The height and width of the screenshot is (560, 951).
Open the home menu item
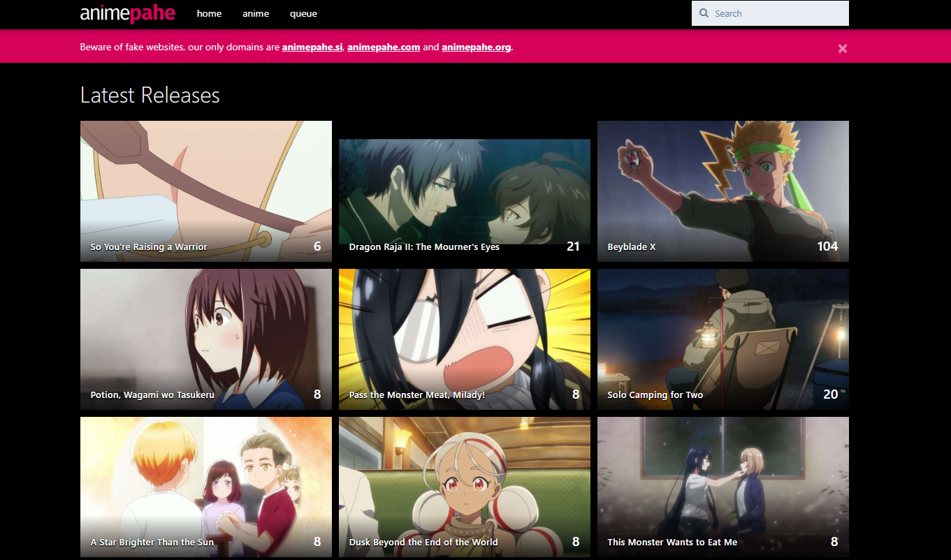[x=209, y=13]
